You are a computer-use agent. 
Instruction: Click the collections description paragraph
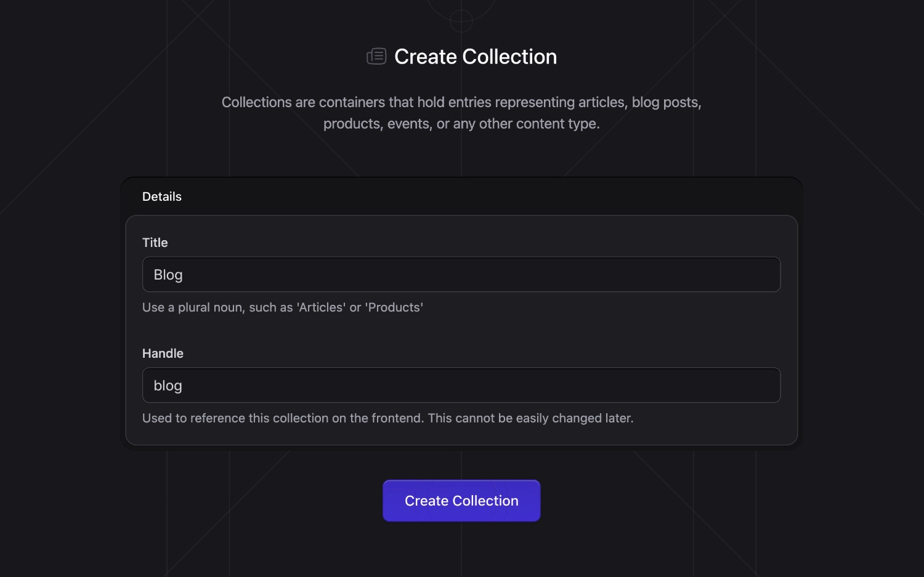point(461,113)
